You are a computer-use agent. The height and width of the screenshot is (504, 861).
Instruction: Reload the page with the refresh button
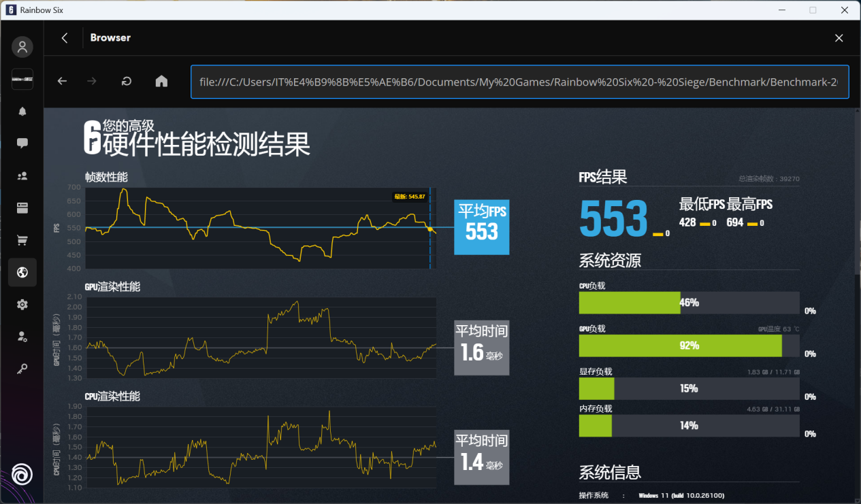127,82
